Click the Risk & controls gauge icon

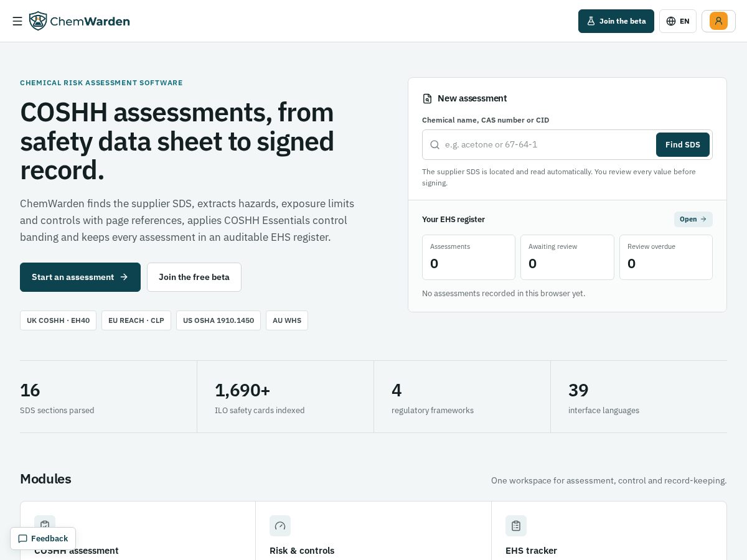click(x=280, y=526)
